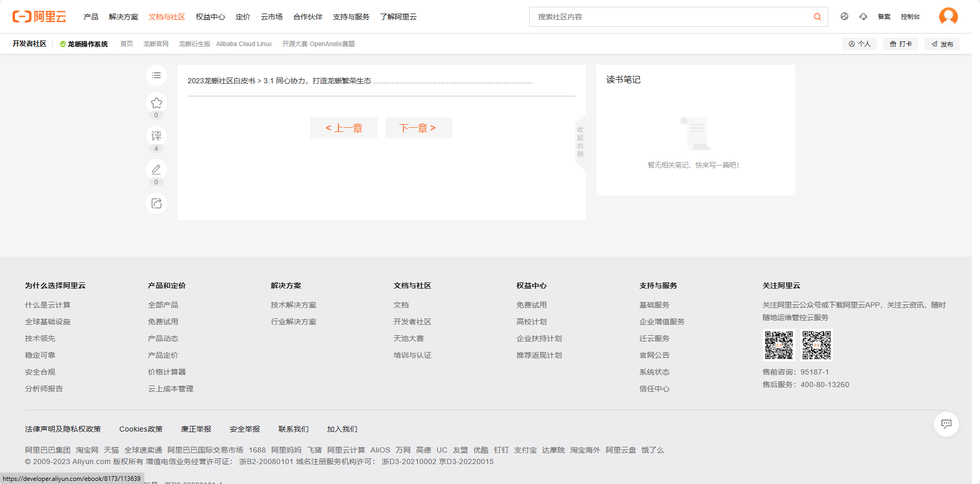Open 开源大赛 OpenAnolis赛题 tab
Screen dimensions: 980x484
pyautogui.click(x=318, y=44)
